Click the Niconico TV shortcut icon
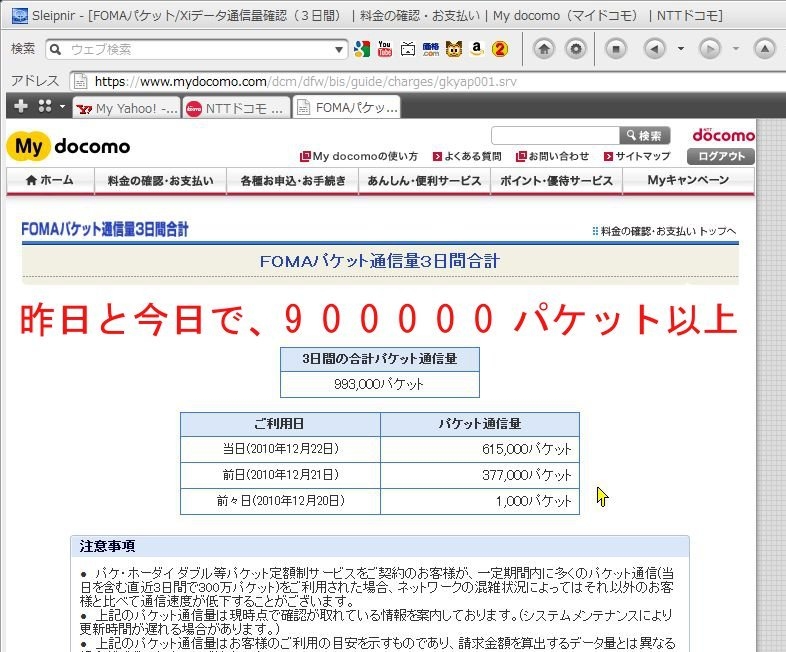786x652 pixels. coord(408,49)
